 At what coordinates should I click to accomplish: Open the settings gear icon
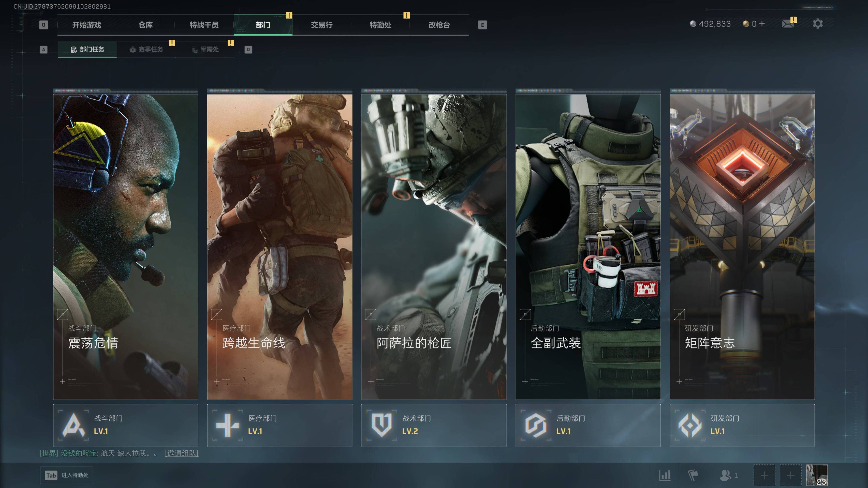coord(817,24)
